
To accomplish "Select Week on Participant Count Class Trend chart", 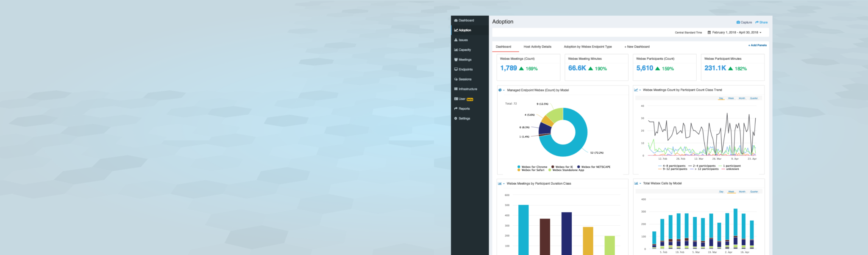I will [731, 98].
